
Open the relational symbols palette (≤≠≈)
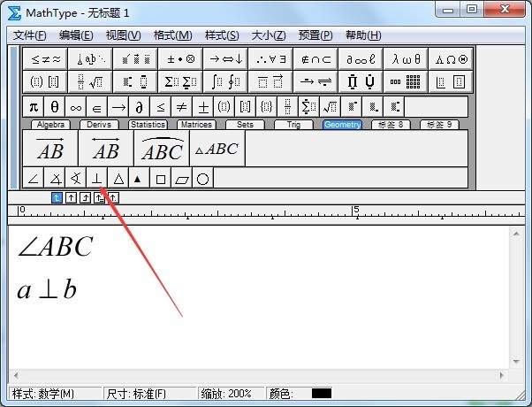pyautogui.click(x=46, y=59)
